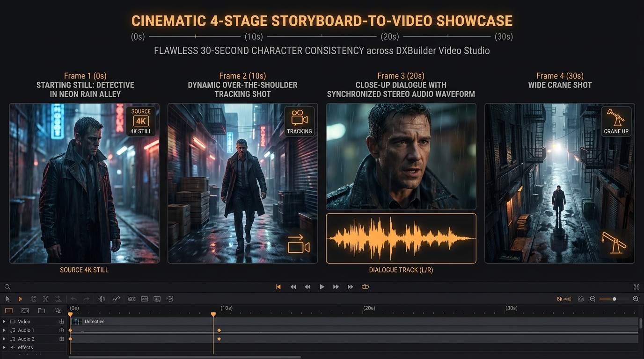Expand the effects track
The image size is (644, 359).
pyautogui.click(x=4, y=347)
